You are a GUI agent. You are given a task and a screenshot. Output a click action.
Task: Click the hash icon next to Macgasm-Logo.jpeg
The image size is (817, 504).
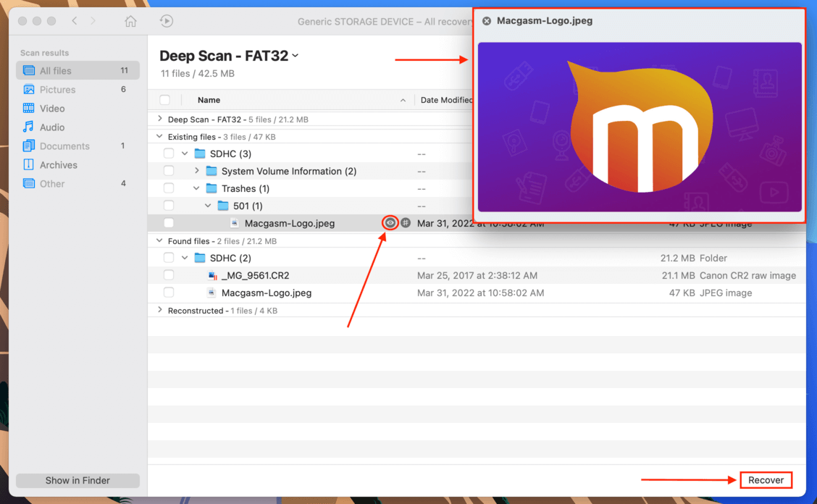(406, 223)
